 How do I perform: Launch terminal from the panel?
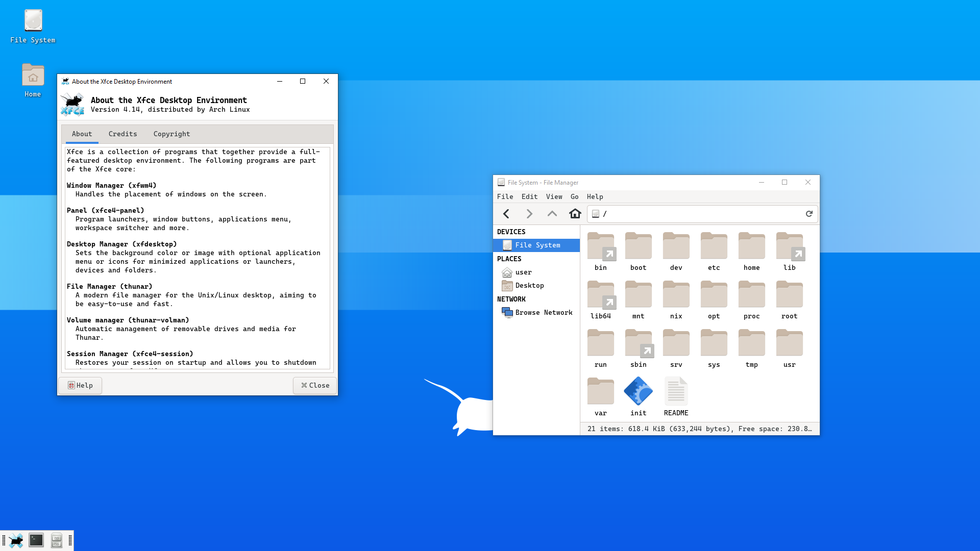pos(36,540)
